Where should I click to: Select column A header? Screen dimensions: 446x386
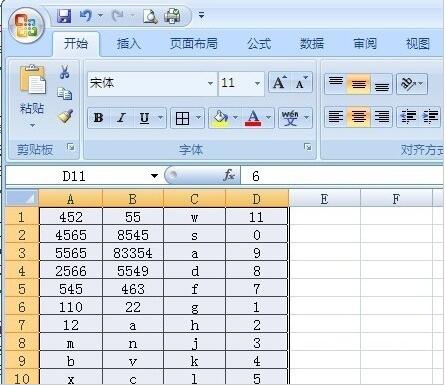pos(70,199)
